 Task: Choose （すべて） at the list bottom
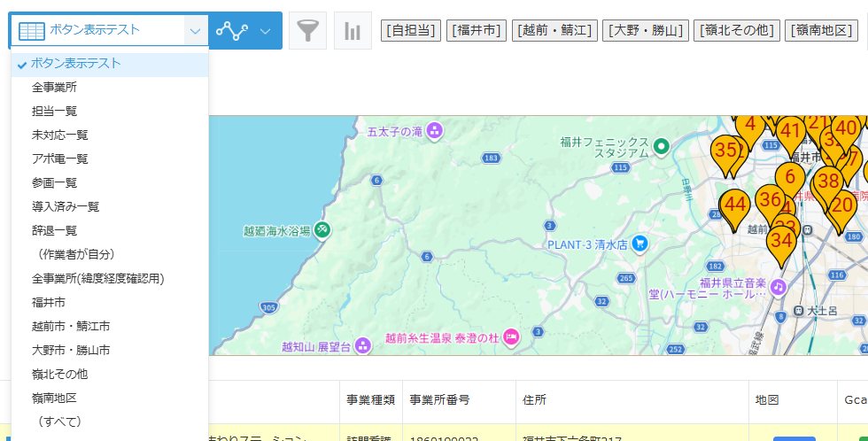57,422
